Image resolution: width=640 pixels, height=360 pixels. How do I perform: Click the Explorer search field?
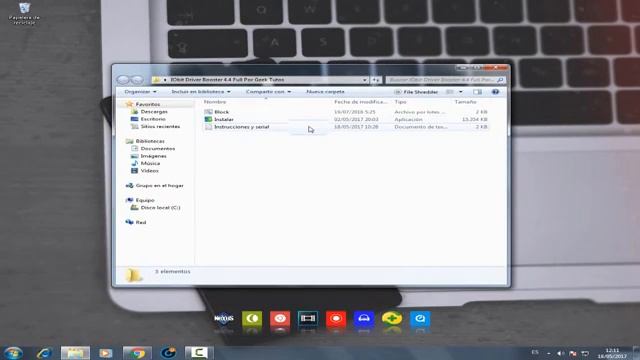[445, 80]
